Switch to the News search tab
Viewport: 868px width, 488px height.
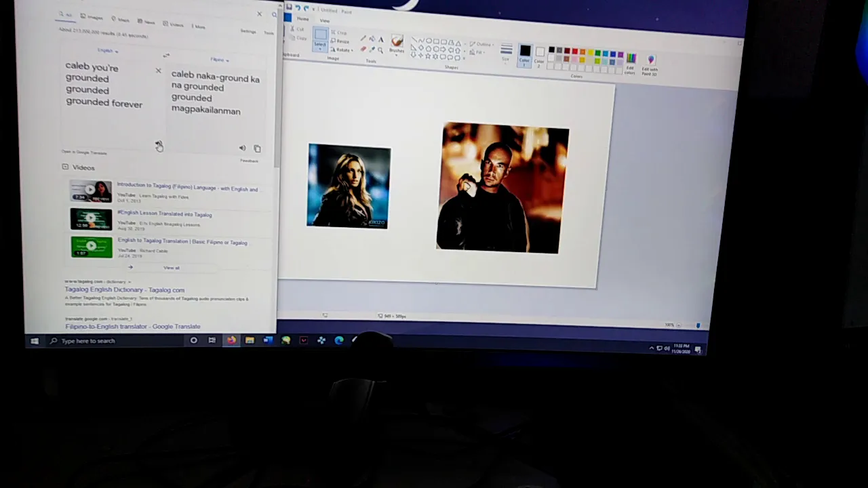tap(145, 22)
